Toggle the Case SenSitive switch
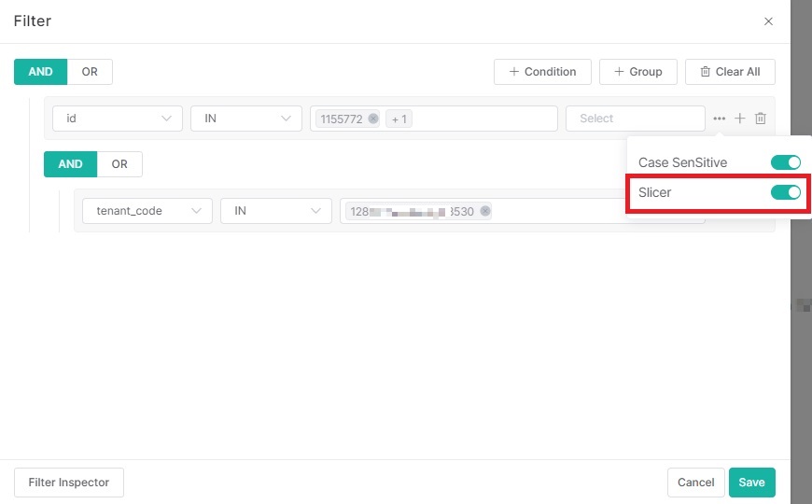 point(786,162)
